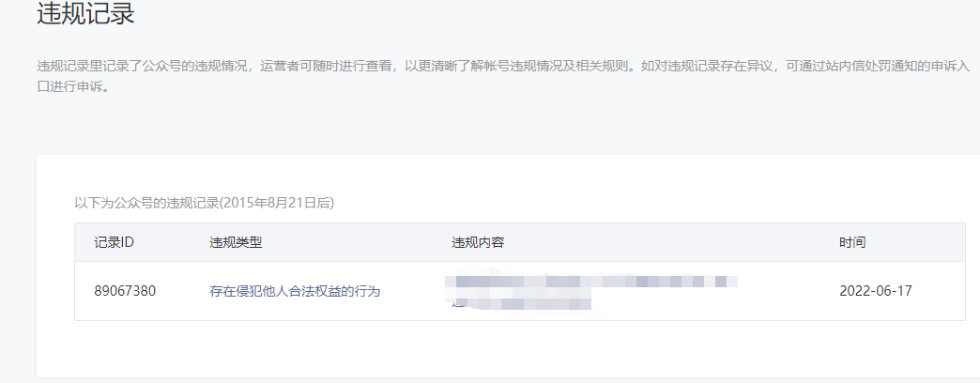The height and width of the screenshot is (383, 980).
Task: Click the 以下为公众号的违规记录 caption
Action: [147, 203]
